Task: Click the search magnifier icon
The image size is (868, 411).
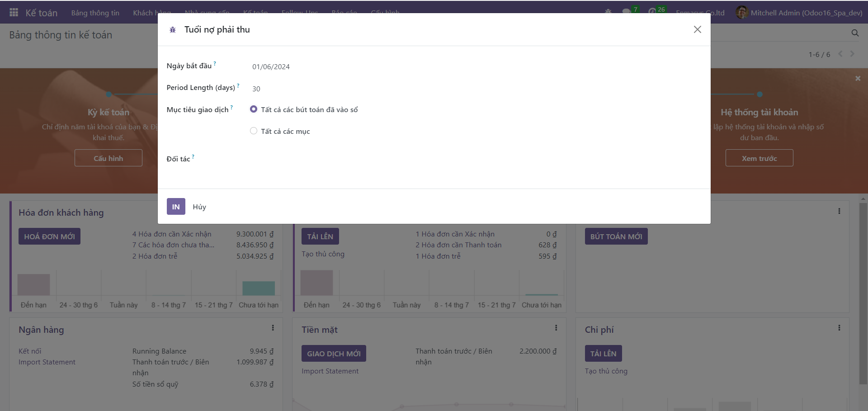Action: click(x=855, y=33)
